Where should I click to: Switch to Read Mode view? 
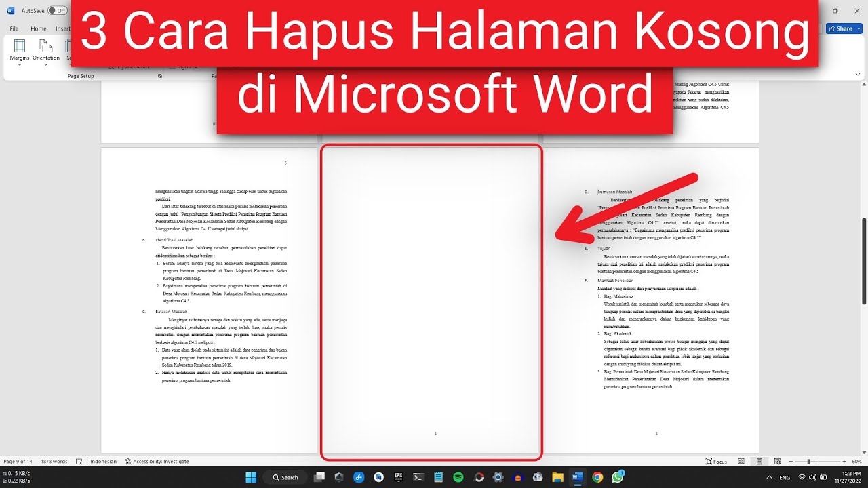(743, 462)
